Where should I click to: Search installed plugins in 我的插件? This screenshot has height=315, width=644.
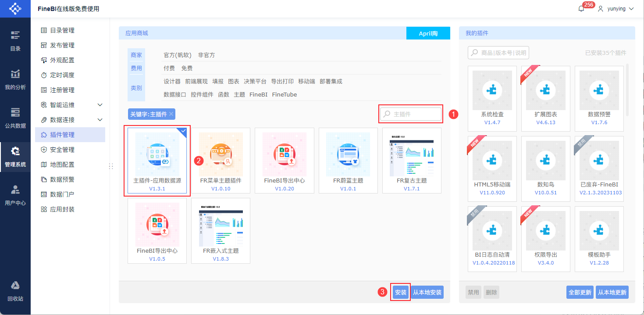tap(498, 53)
